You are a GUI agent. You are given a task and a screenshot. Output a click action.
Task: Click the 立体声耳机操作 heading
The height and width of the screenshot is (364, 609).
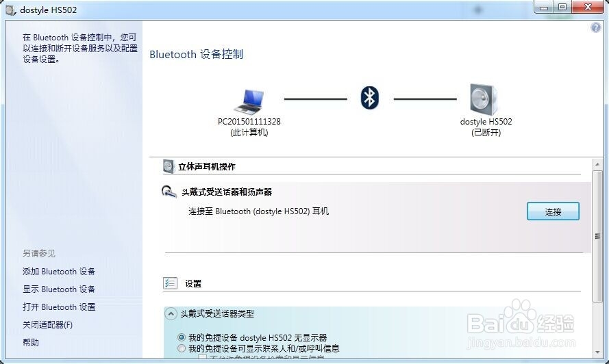point(207,166)
